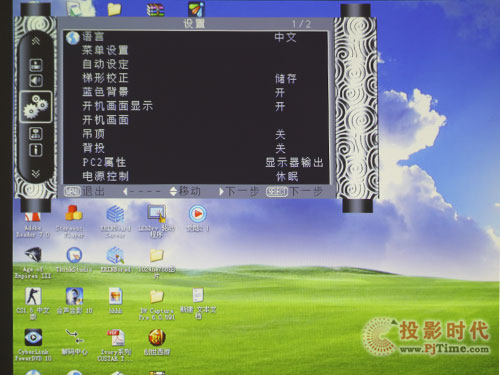The width and height of the screenshot is (500, 375).
Task: Select 开机画面 menu entry
Action: click(105, 120)
